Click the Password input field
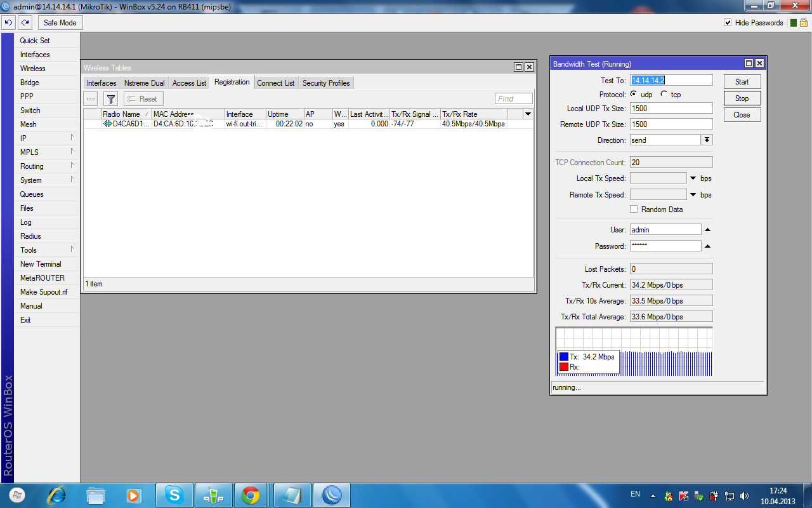The image size is (812, 508). coord(665,246)
